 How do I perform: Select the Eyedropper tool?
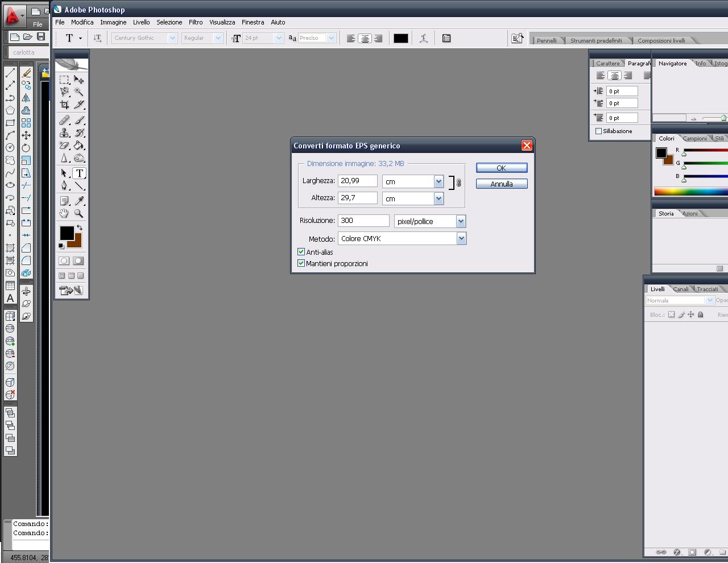click(x=79, y=201)
